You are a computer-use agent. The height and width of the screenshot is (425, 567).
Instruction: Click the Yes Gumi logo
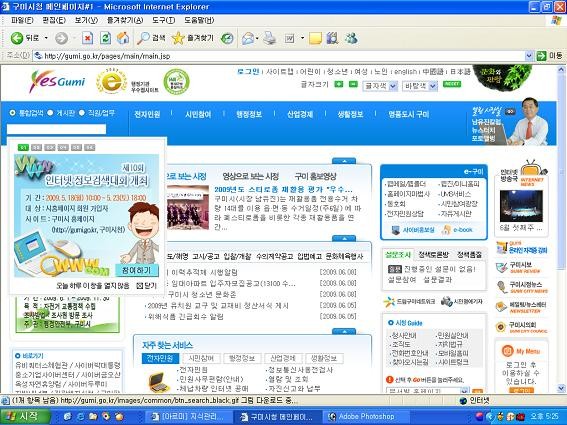click(x=57, y=81)
